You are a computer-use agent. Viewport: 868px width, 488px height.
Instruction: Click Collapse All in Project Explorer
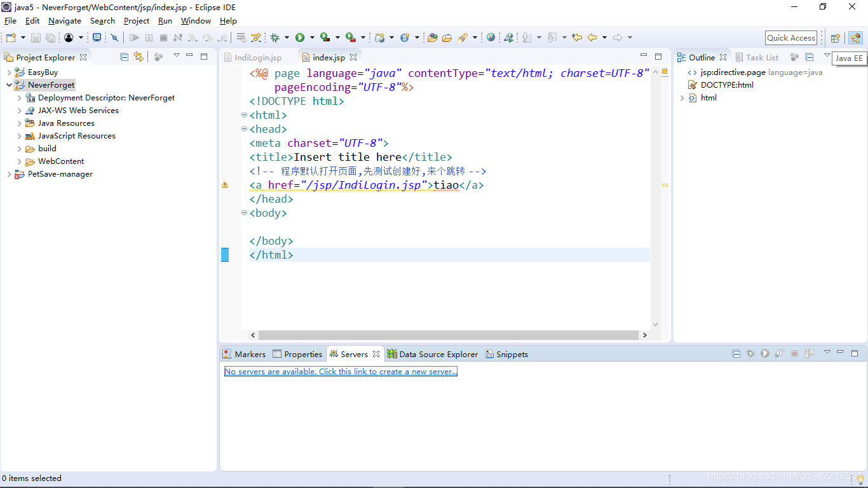125,57
